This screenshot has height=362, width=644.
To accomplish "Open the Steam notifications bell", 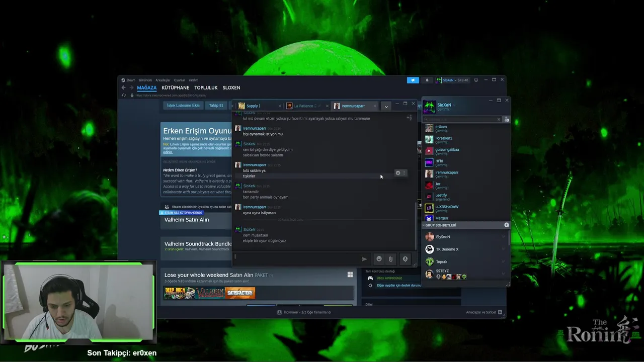I will point(427,80).
